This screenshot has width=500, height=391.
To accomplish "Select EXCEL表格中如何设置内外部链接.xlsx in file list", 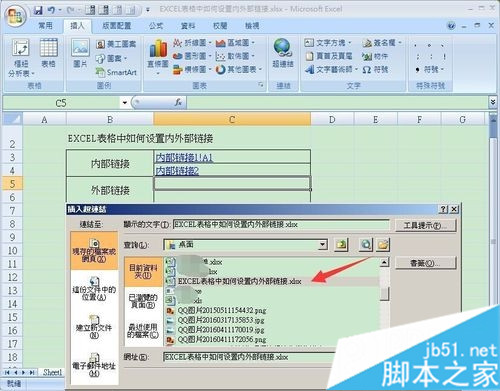I will (239, 281).
